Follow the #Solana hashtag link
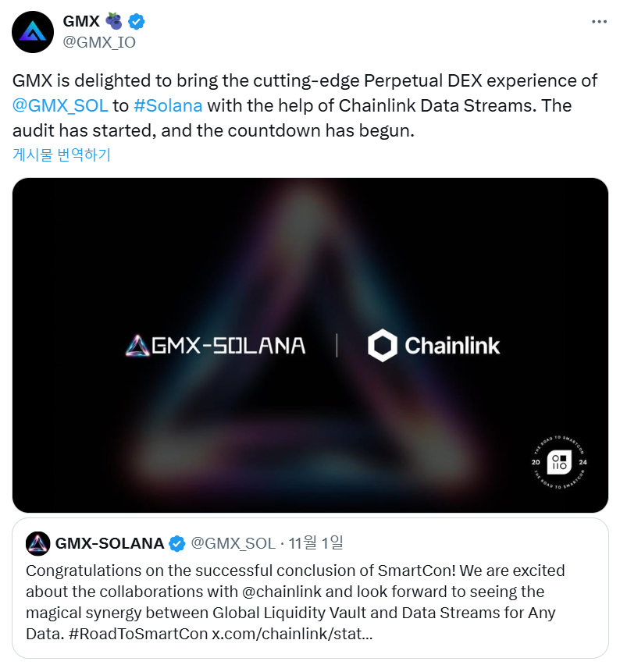Viewport: 620px width, 672px height. pos(168,105)
